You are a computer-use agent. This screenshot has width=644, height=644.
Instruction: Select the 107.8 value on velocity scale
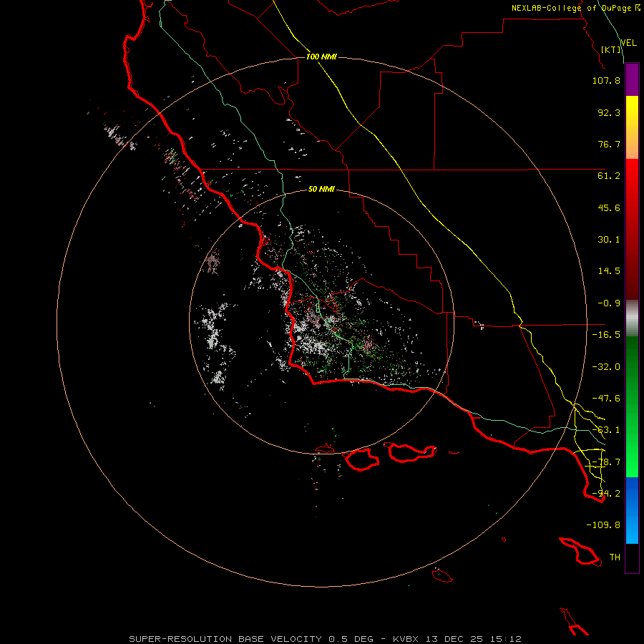[606, 80]
